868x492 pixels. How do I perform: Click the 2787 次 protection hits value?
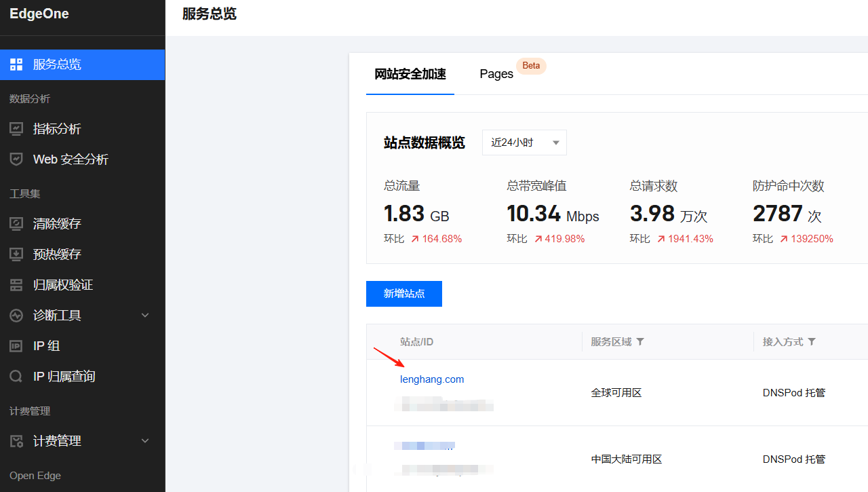pyautogui.click(x=787, y=214)
